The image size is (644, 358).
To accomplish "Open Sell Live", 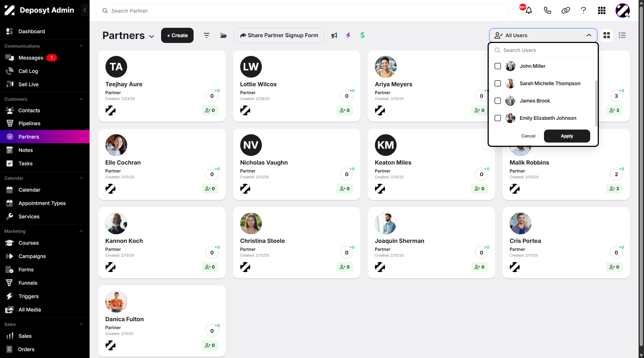I will point(45,84).
